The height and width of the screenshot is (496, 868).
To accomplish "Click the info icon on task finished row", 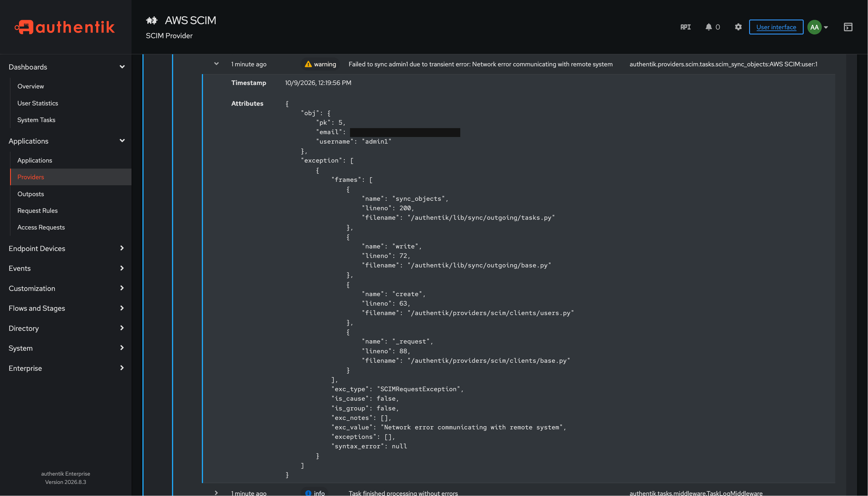I will [x=308, y=493].
